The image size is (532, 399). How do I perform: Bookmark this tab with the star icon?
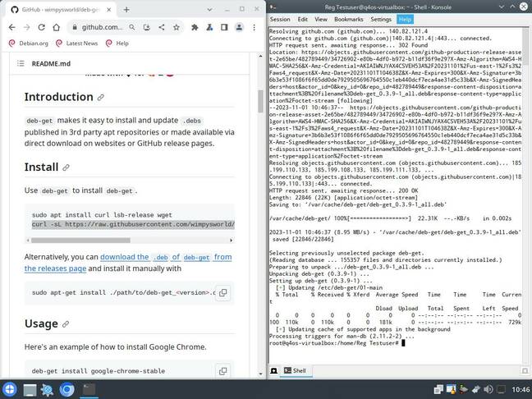pyautogui.click(x=177, y=27)
